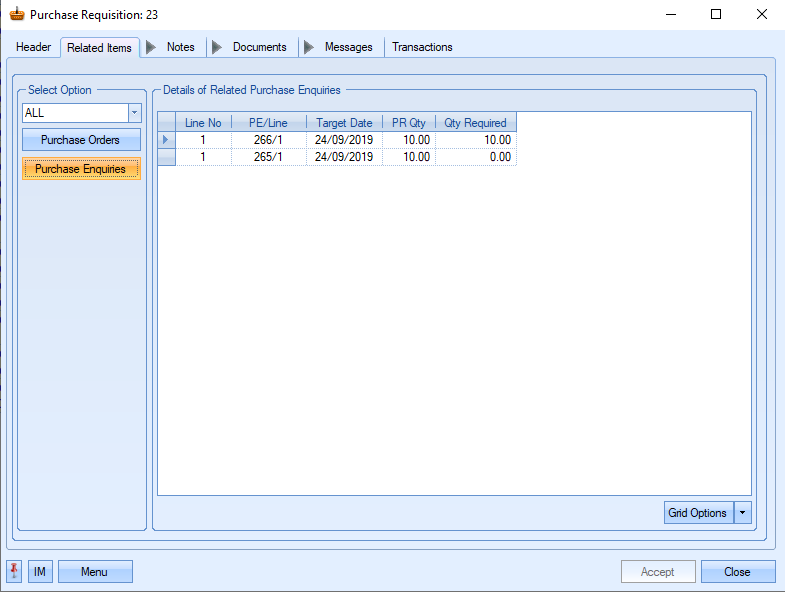Select the 265/1 enquiry cell
This screenshot has height=592, width=785.
coord(267,157)
